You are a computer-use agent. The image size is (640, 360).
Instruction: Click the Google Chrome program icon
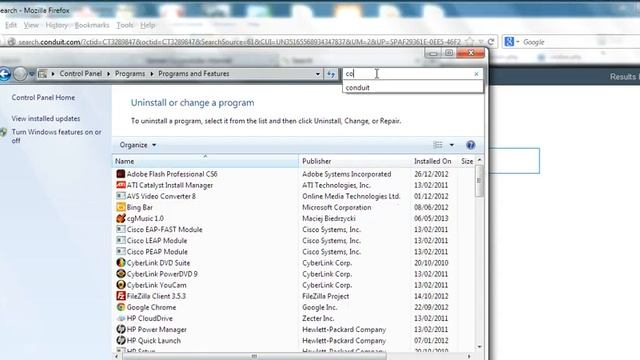tap(120, 307)
